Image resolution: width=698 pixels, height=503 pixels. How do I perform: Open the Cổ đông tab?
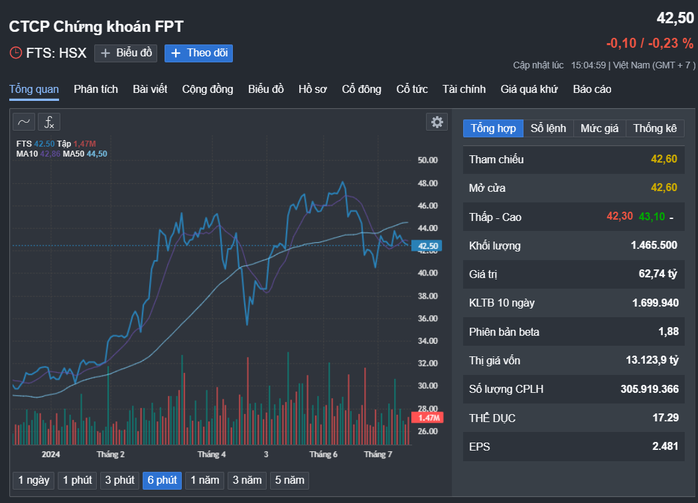pos(361,89)
